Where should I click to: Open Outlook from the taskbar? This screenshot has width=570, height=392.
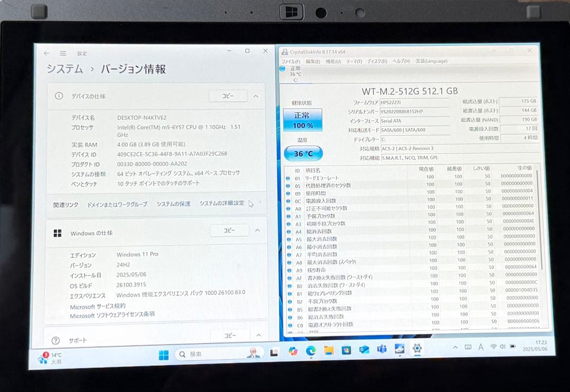[363, 349]
